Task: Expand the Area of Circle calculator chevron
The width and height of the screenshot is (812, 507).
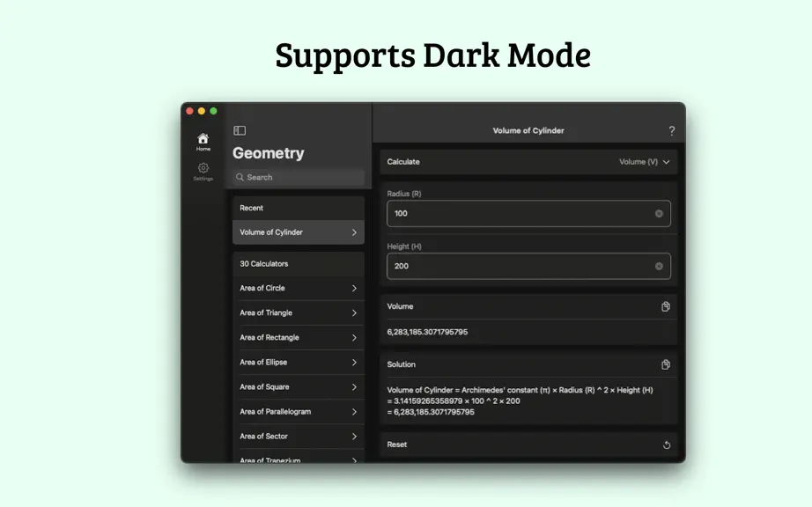Action: coord(354,288)
